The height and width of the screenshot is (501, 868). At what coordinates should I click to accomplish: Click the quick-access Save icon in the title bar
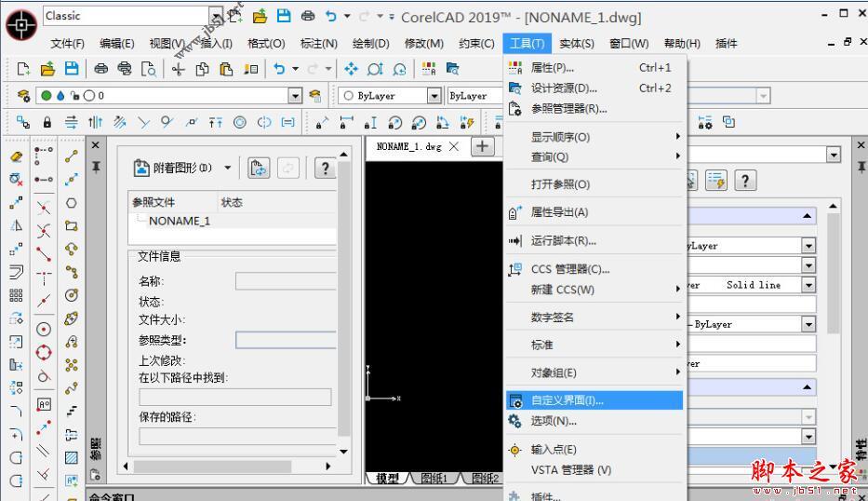click(x=284, y=16)
